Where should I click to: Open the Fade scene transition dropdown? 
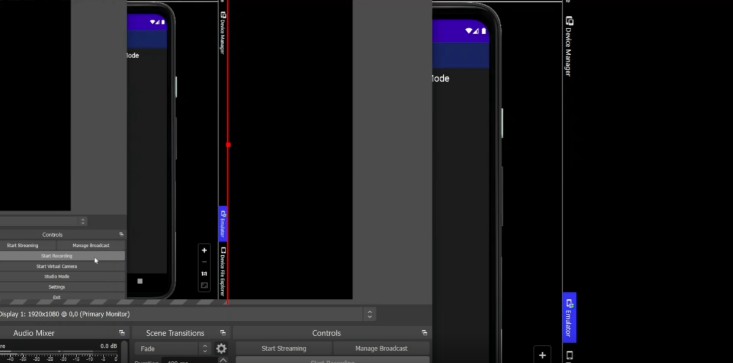[x=173, y=349]
